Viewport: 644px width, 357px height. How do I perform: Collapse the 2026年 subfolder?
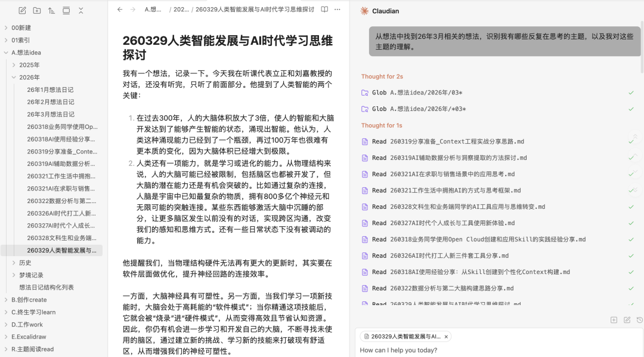14,78
